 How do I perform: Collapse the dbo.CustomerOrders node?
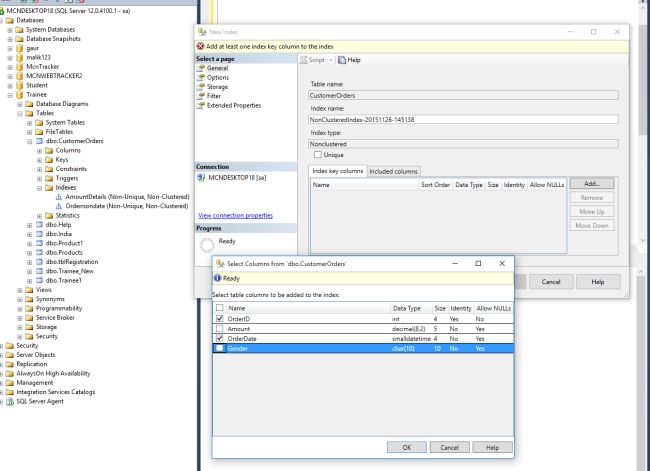click(29, 141)
